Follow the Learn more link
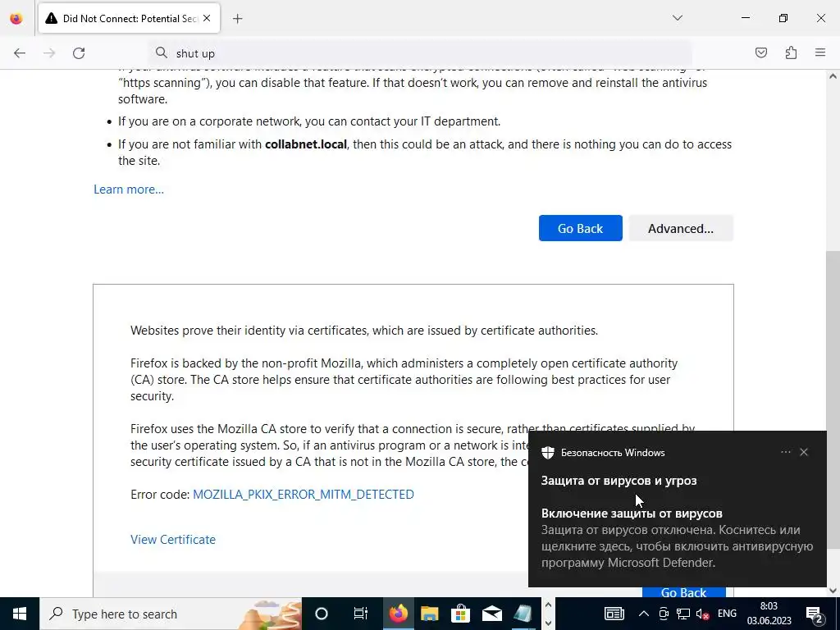The width and height of the screenshot is (840, 630). (x=129, y=189)
